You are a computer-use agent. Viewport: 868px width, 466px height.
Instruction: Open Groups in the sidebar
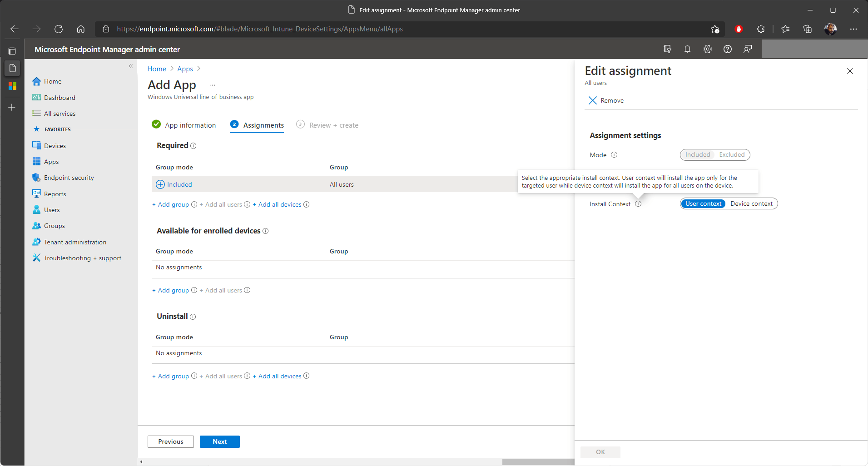(x=54, y=226)
